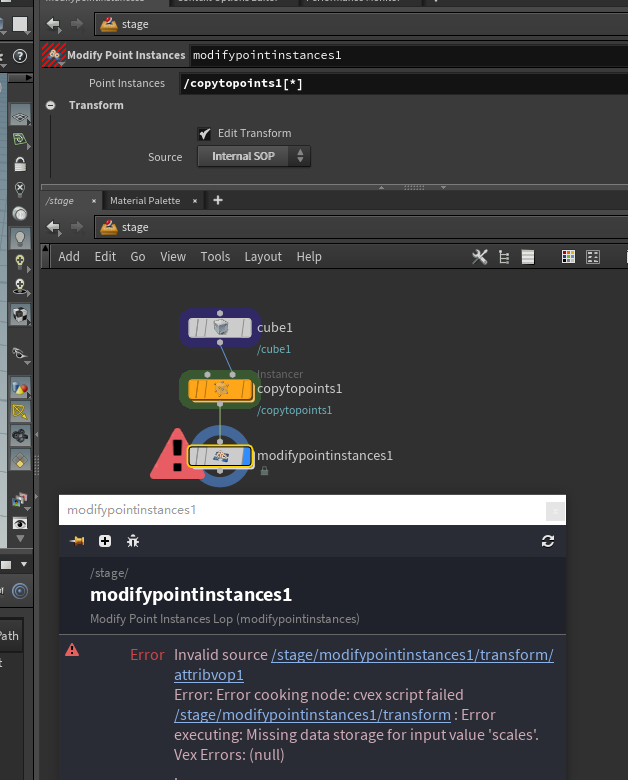Show the list view icon in network toolbar
The image size is (628, 780).
coord(527,257)
